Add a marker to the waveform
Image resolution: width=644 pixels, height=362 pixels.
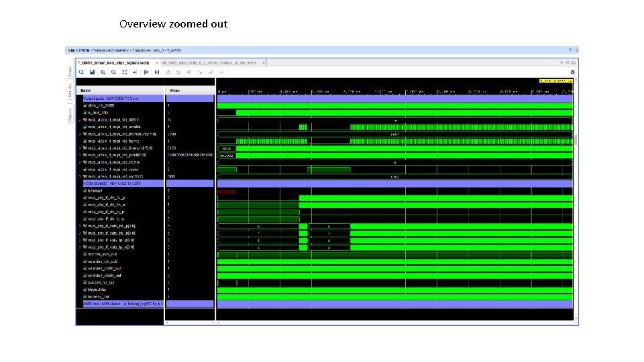click(189, 72)
